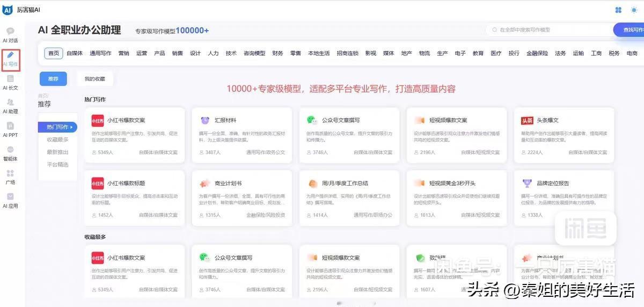
Task: Select the 招商连锁 category tab
Action: pos(347,53)
